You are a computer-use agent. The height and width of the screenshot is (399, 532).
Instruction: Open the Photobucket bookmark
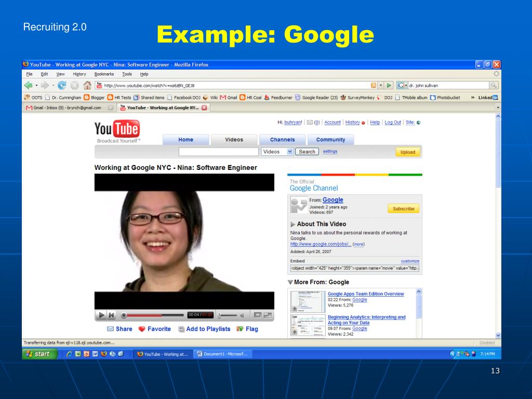[x=445, y=97]
